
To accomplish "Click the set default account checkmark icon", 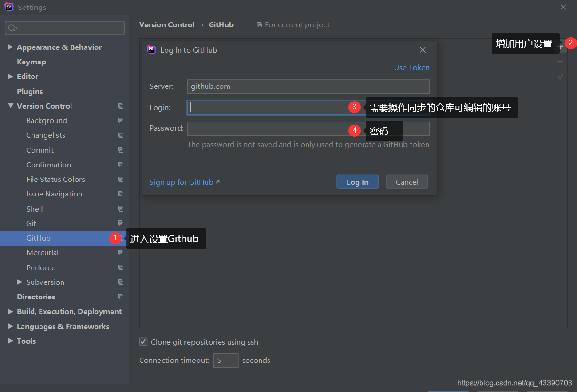I will click(x=560, y=77).
